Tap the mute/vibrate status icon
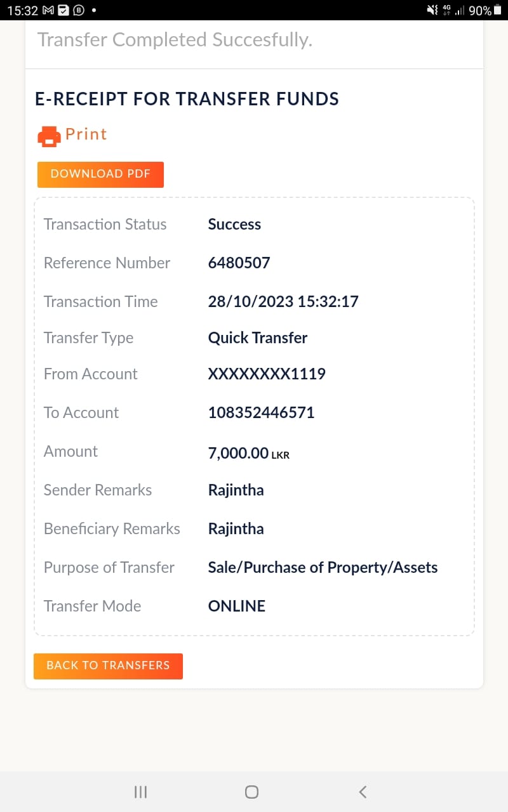Viewport: 508px width, 812px height. (432, 10)
